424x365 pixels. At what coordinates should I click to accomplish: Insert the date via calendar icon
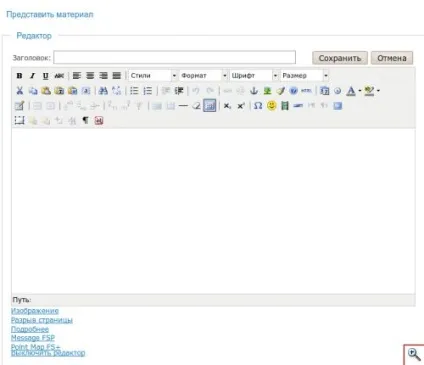[x=324, y=91]
